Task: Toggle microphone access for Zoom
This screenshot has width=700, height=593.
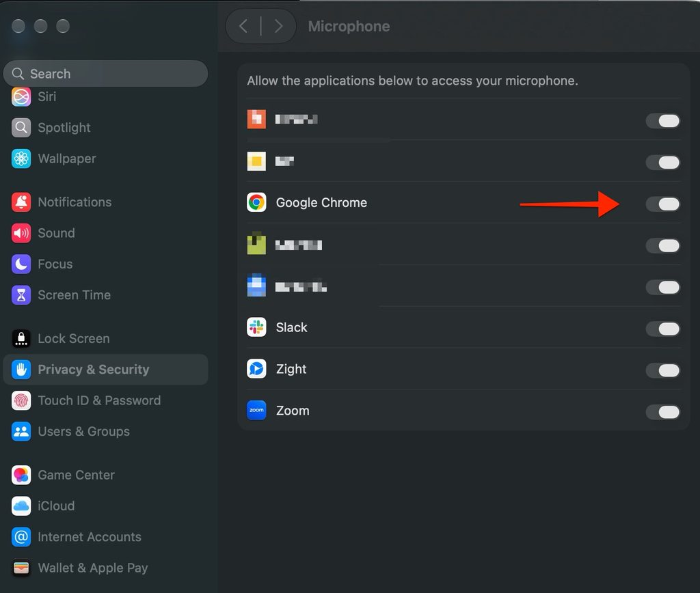Action: point(663,412)
